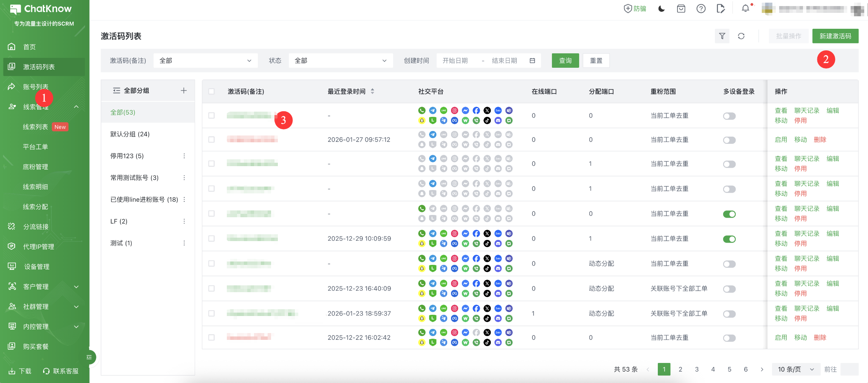
Task: Open the help question mark icon
Action: point(701,9)
